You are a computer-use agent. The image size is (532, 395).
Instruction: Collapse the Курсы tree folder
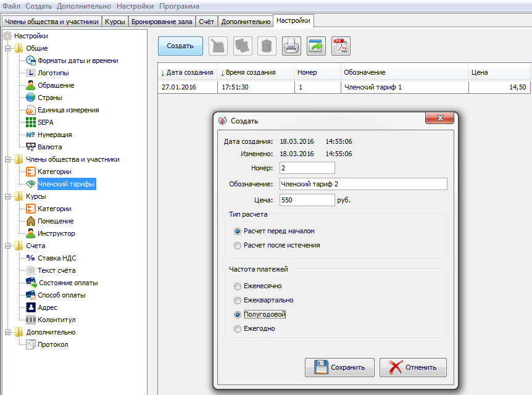click(x=7, y=196)
